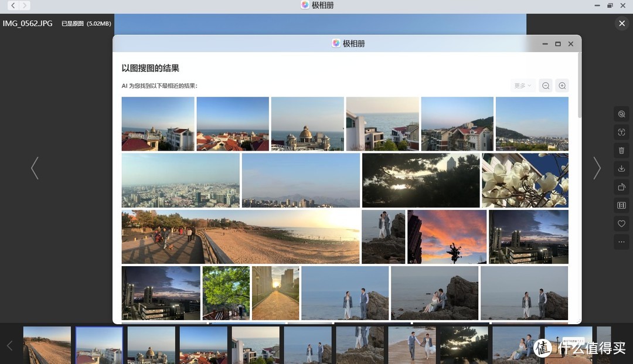Open the beach panorama result image
Viewport: 633px width, 364px height.
pos(240,237)
